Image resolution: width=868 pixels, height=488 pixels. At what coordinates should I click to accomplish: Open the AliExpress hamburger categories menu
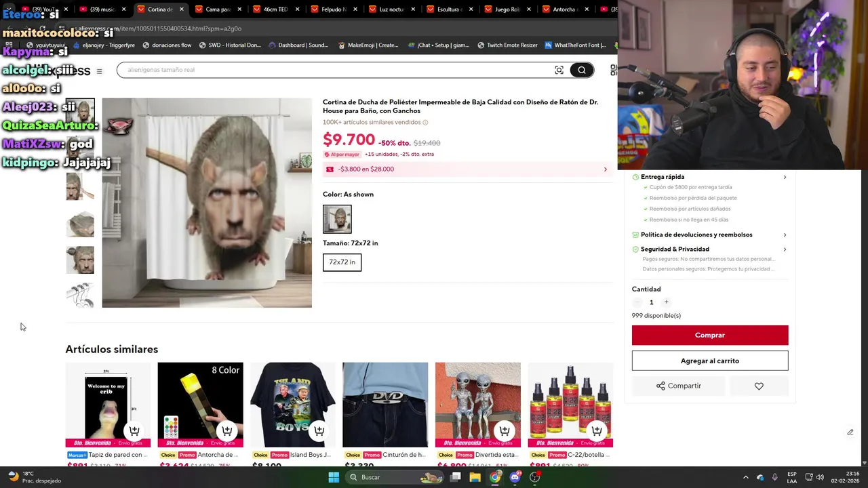[x=99, y=71]
